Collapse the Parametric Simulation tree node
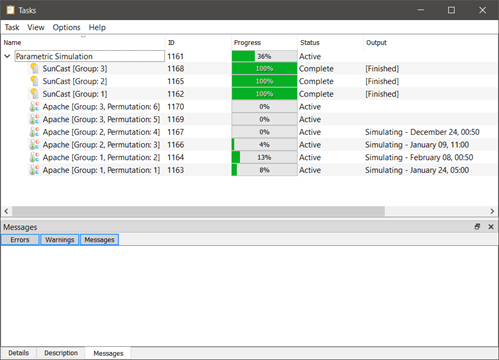Screen dimensions: 499x360 tap(7, 56)
